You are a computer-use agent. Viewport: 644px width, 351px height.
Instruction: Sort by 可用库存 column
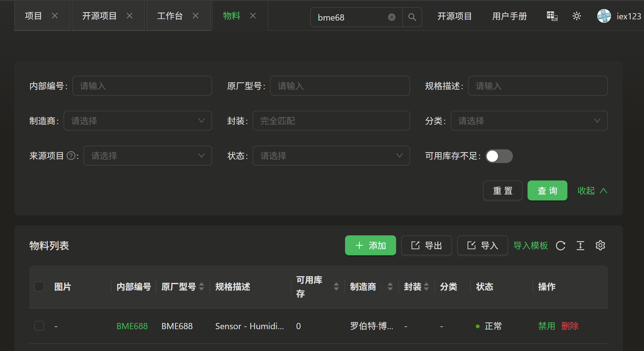336,286
